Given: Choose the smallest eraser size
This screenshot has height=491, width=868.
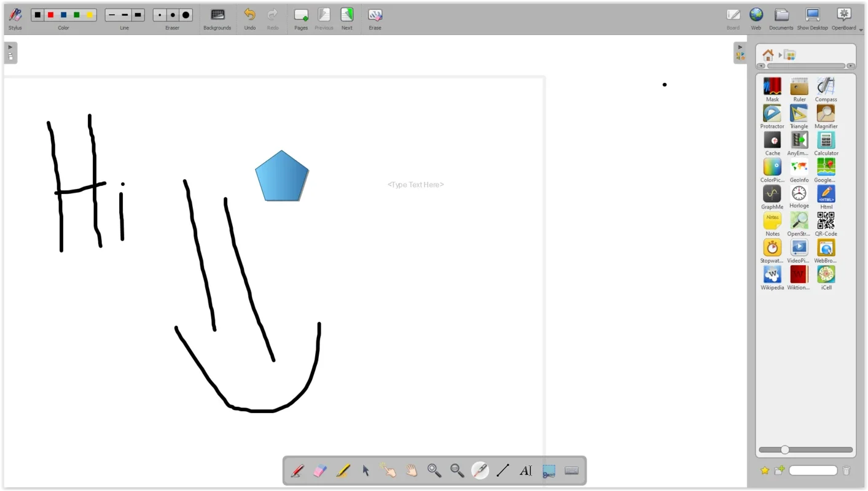Looking at the screenshot, I should click(160, 15).
